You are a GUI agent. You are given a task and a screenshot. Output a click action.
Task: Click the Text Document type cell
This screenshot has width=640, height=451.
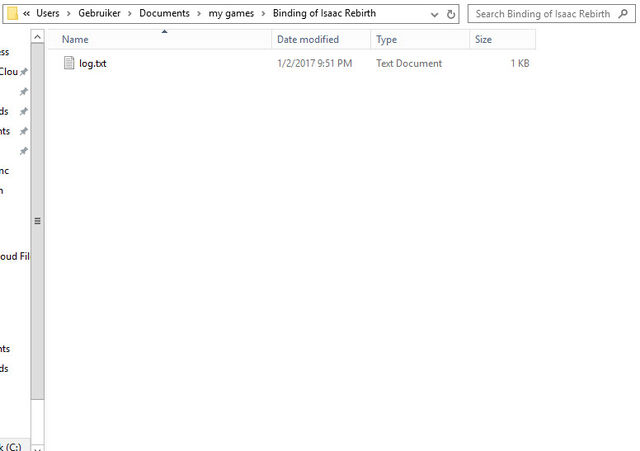pyautogui.click(x=409, y=63)
